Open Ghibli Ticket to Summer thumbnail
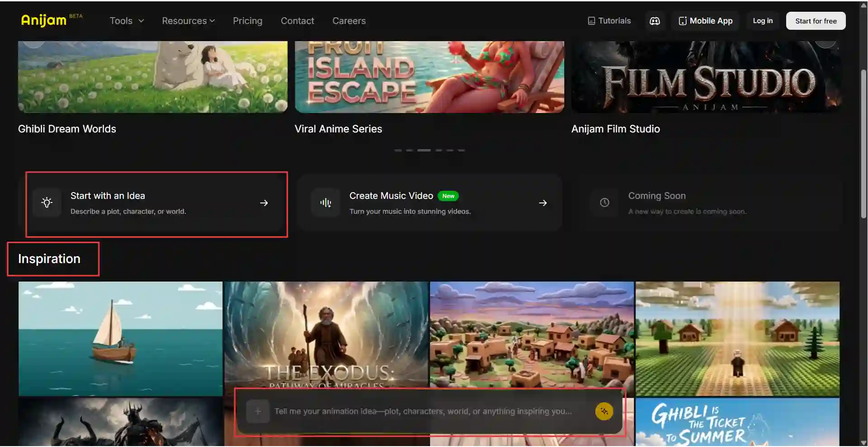Image resolution: width=868 pixels, height=447 pixels. (x=737, y=422)
